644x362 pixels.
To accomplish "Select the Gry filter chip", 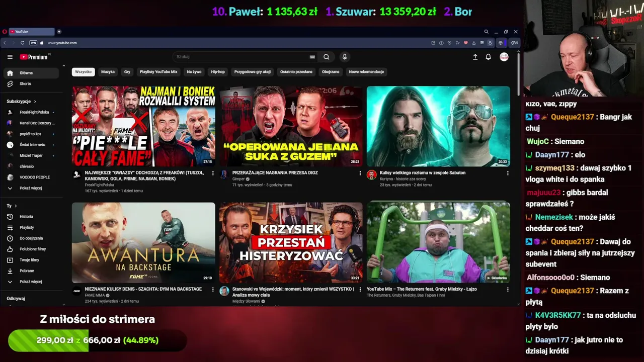I will pyautogui.click(x=127, y=72).
